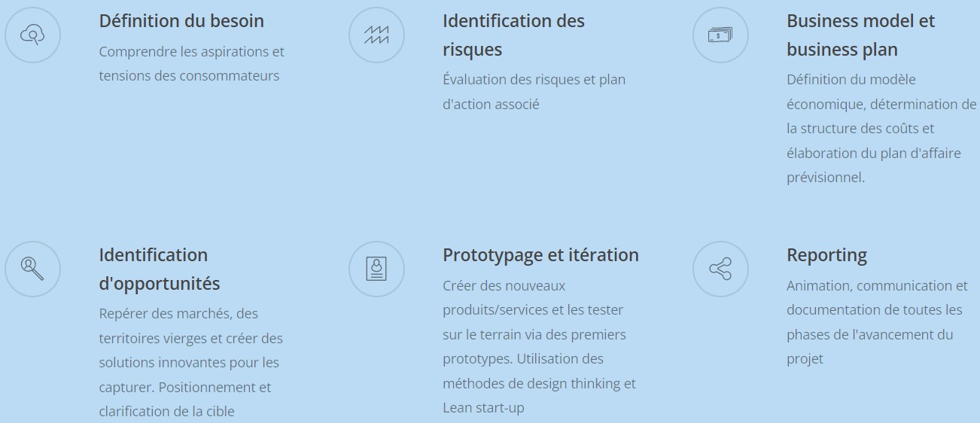Click the Reporting heading
980x423 pixels.
826,255
